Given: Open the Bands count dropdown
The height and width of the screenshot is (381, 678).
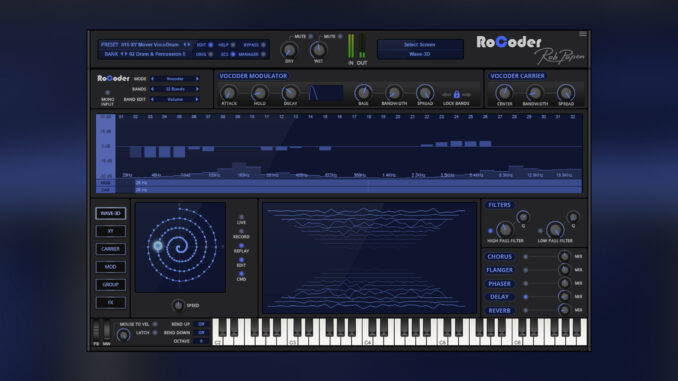Looking at the screenshot, I should pos(175,89).
